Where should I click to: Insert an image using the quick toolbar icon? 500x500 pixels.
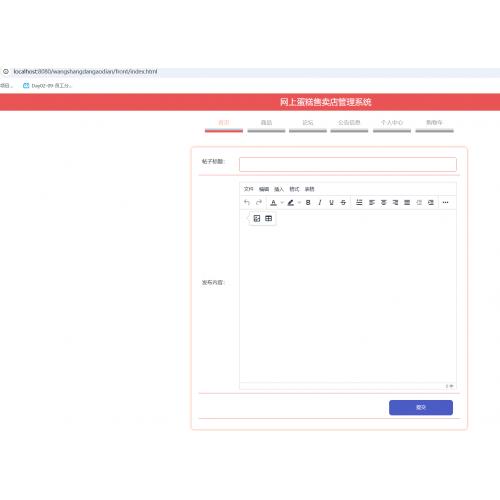(257, 218)
